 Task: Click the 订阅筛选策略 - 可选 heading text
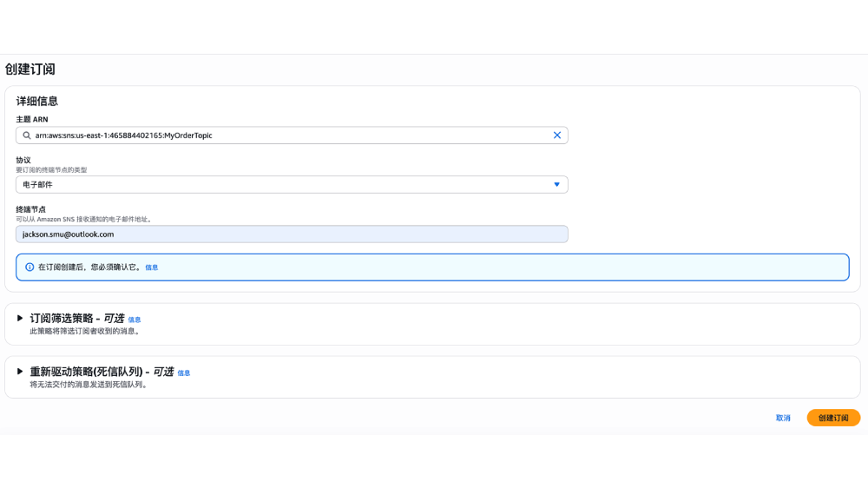click(76, 319)
